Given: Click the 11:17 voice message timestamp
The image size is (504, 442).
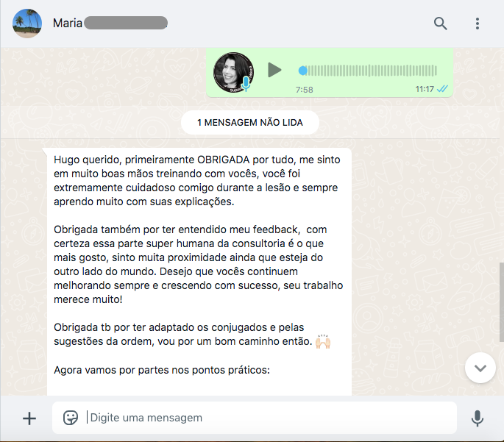Looking at the screenshot, I should tap(425, 89).
